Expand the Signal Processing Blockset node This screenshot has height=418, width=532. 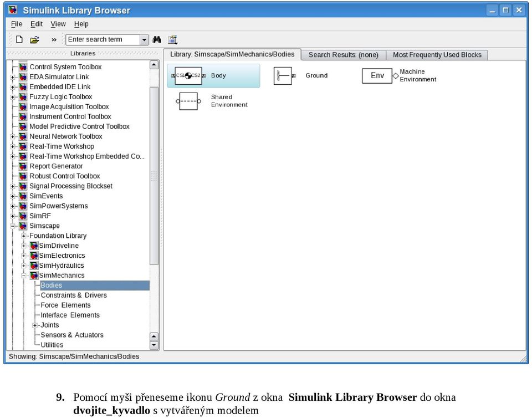(x=13, y=186)
